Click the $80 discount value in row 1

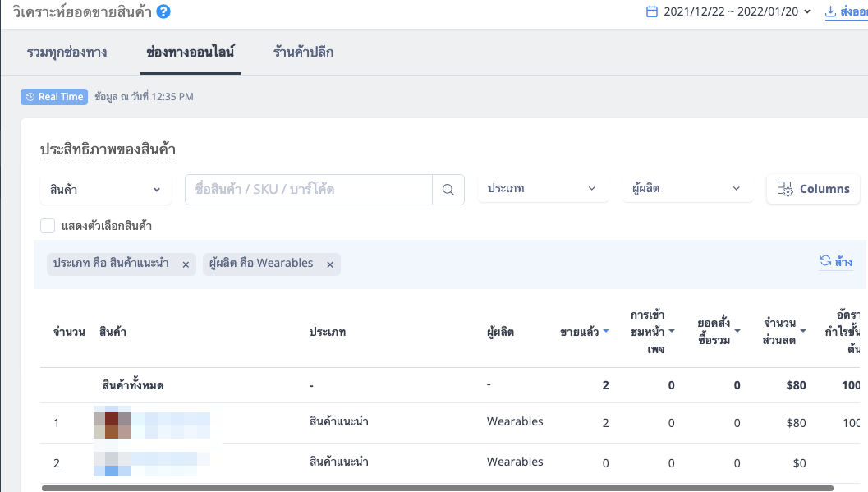pyautogui.click(x=796, y=423)
